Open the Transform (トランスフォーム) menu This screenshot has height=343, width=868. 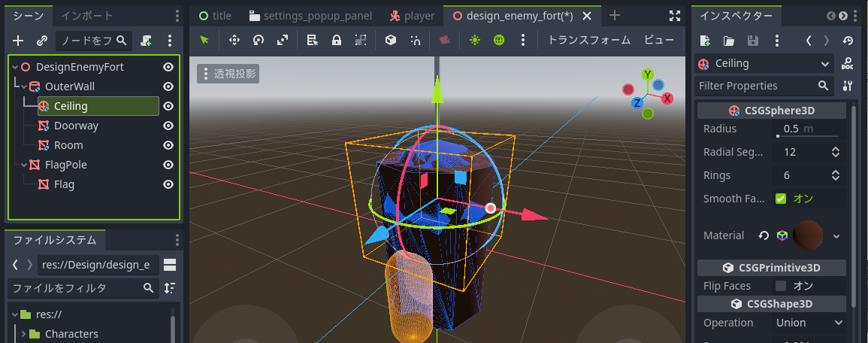point(589,40)
